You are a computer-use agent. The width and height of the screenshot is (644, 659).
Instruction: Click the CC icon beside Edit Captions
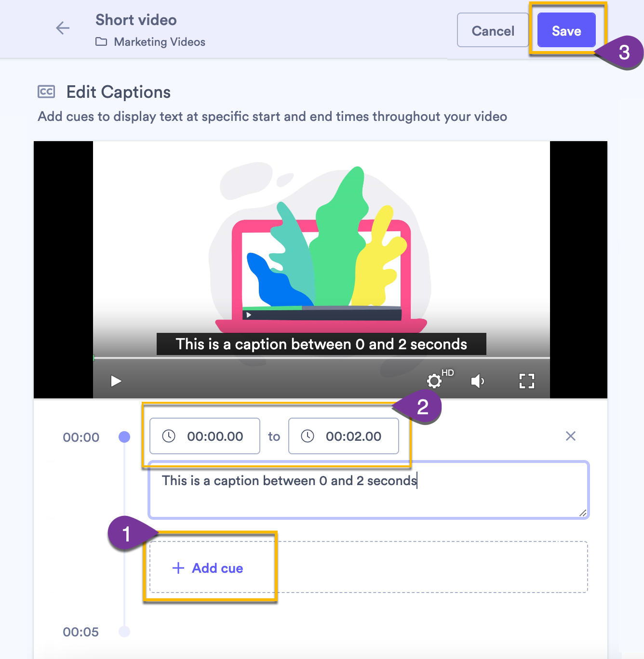[x=46, y=92]
